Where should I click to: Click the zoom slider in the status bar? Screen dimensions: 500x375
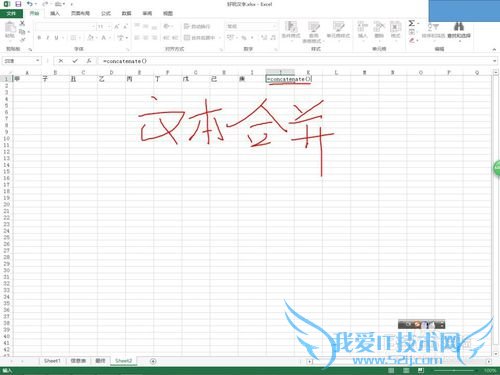coord(454,371)
